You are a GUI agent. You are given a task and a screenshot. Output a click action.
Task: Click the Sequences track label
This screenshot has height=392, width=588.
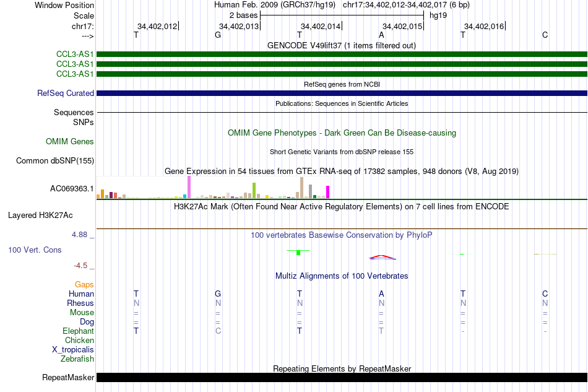point(74,113)
